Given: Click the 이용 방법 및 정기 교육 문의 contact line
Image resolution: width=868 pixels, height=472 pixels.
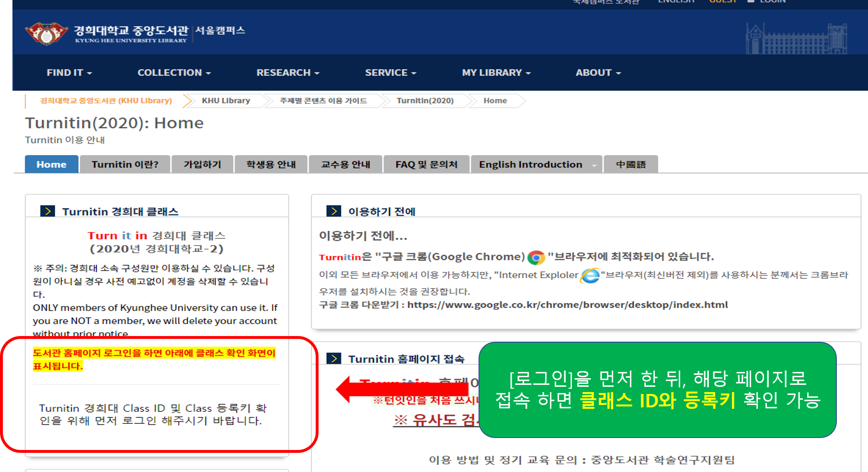Looking at the screenshot, I should click(582, 460).
